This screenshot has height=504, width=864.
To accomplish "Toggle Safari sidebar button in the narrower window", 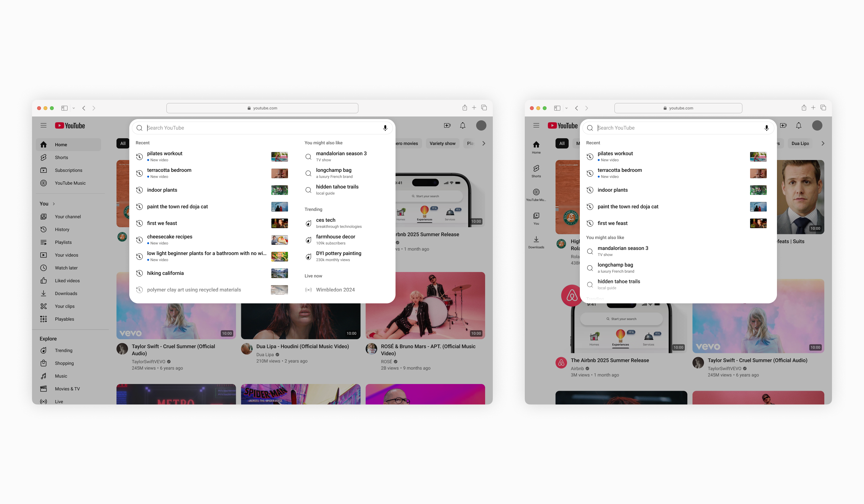I will [x=557, y=108].
